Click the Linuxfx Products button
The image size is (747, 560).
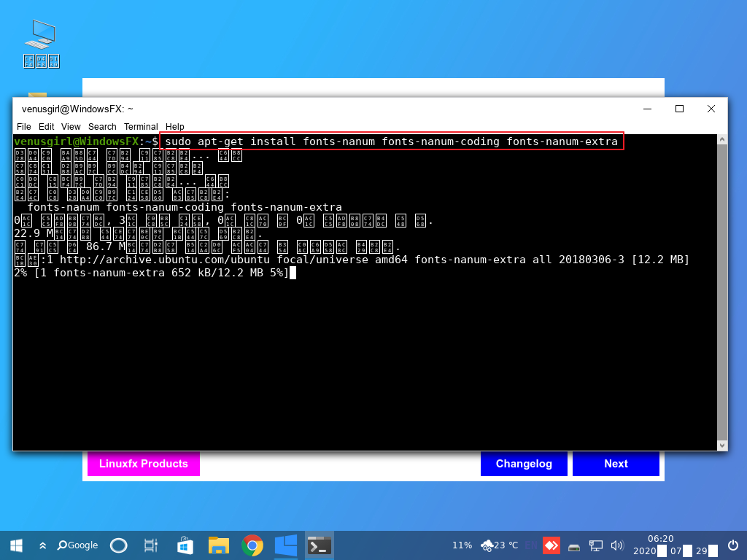click(144, 464)
